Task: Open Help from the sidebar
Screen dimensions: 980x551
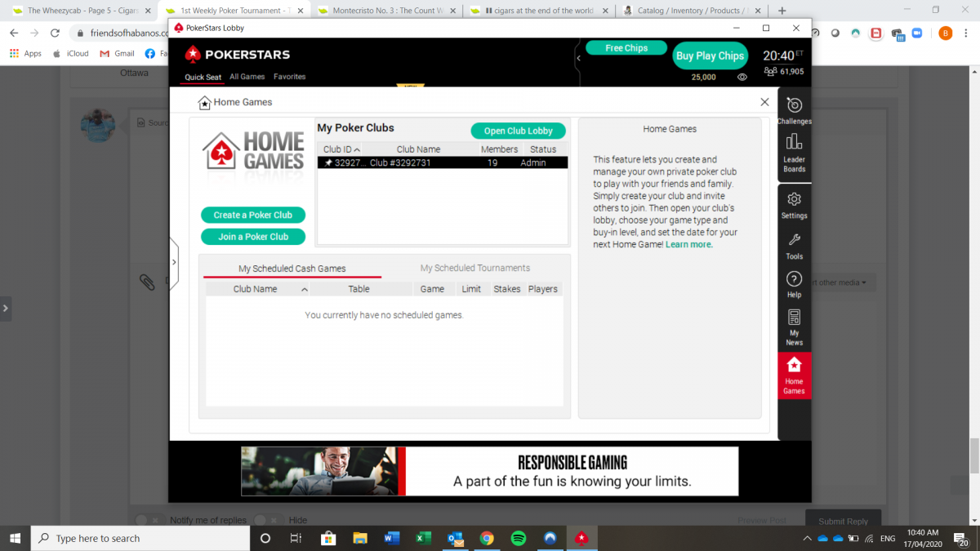Action: tap(794, 285)
